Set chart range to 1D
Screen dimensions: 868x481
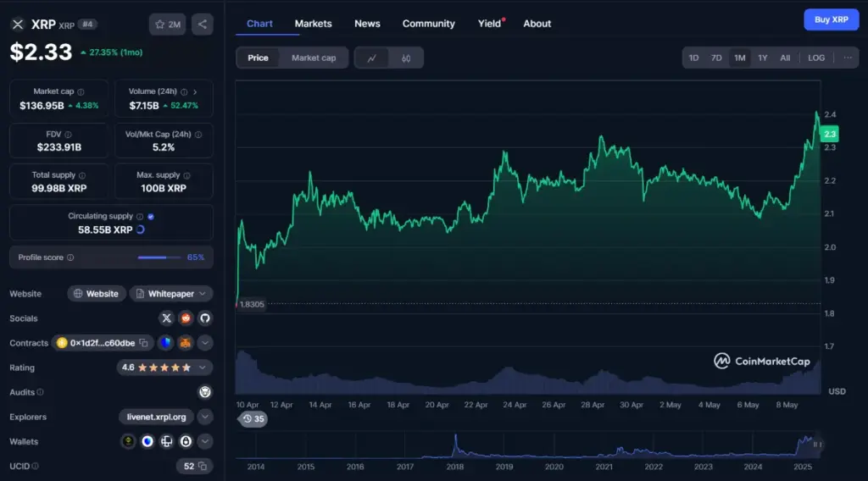693,58
